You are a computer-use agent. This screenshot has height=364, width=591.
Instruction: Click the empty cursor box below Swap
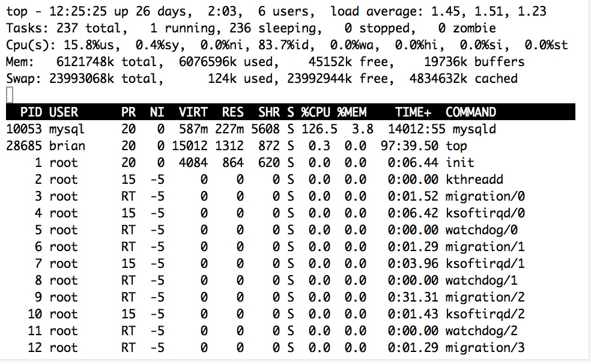9,94
